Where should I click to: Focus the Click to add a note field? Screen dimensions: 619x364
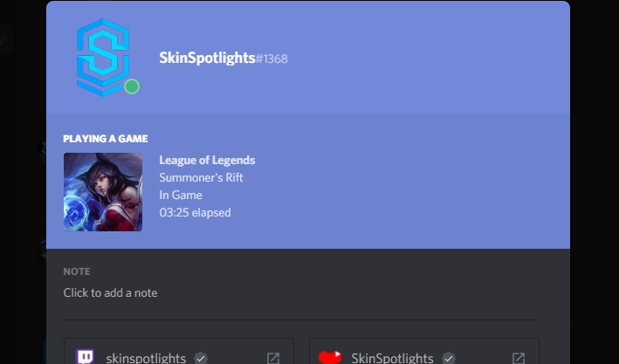tap(301, 293)
